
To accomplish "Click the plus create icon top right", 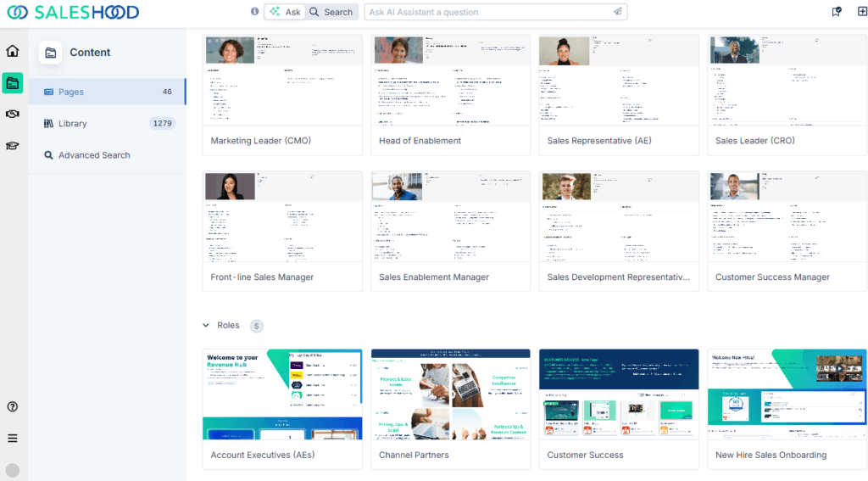I will click(862, 12).
